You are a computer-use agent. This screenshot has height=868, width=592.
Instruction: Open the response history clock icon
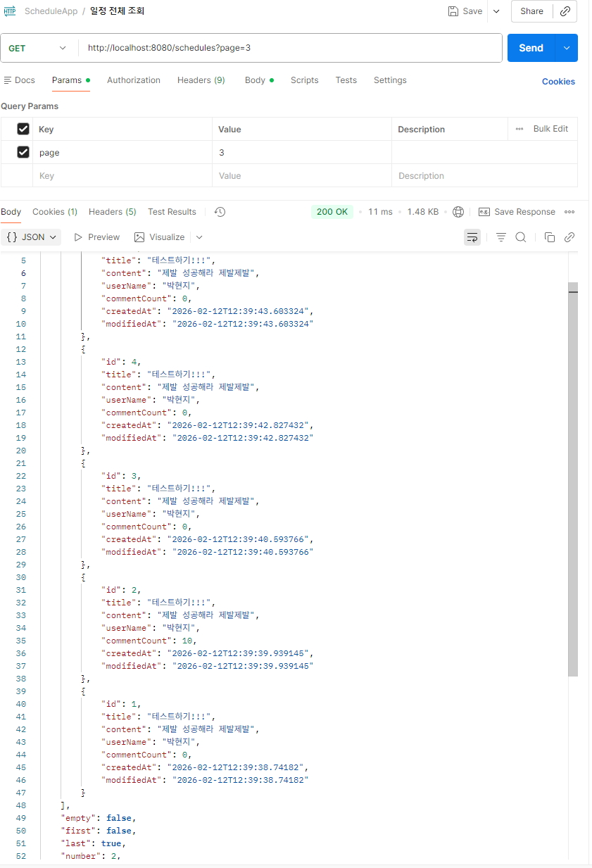220,212
